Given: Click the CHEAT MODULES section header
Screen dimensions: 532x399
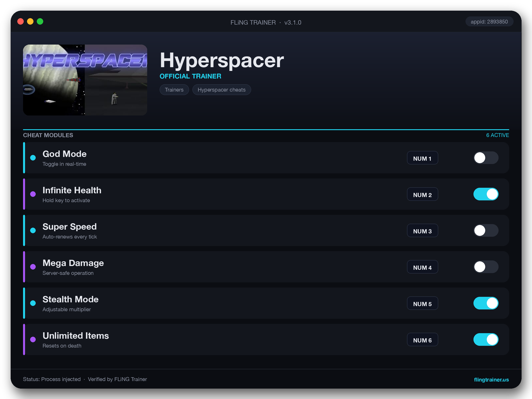Looking at the screenshot, I should click(x=48, y=135).
